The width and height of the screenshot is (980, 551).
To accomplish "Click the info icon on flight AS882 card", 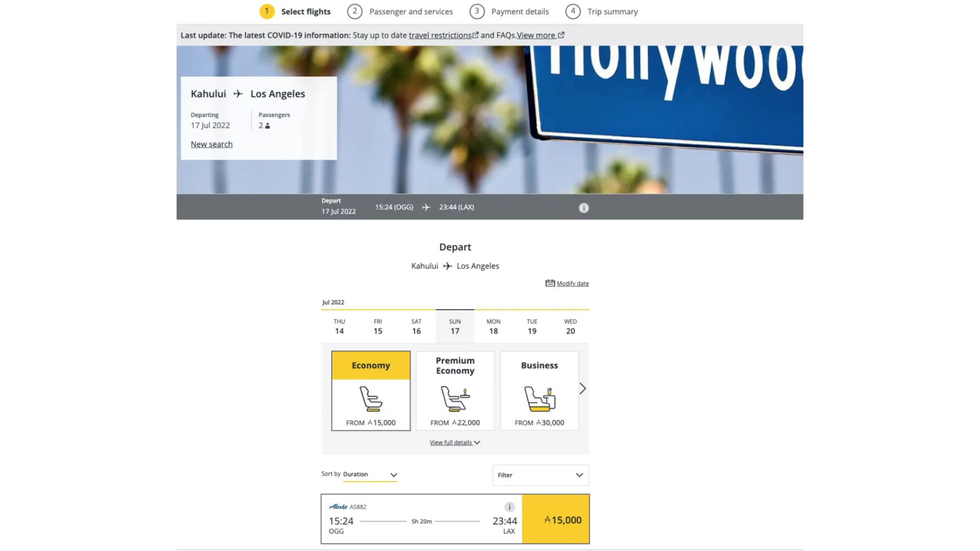I will [509, 507].
